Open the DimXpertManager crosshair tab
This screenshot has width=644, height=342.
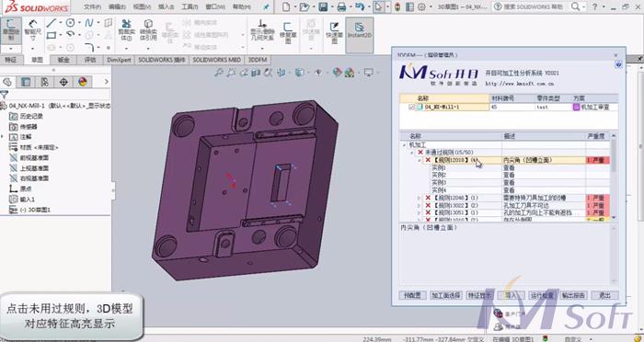click(63, 82)
